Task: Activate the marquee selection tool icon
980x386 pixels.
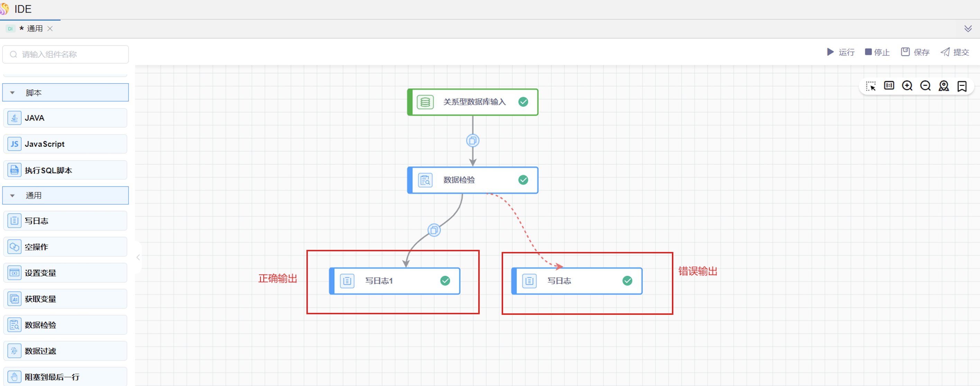Action: 870,86
